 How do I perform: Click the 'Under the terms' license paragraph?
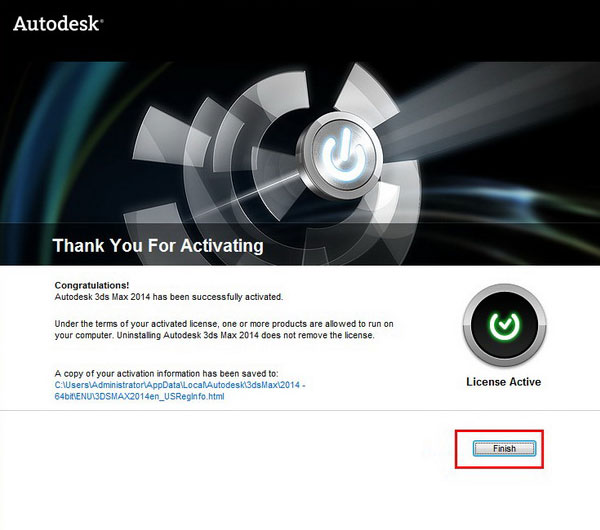coord(224,329)
